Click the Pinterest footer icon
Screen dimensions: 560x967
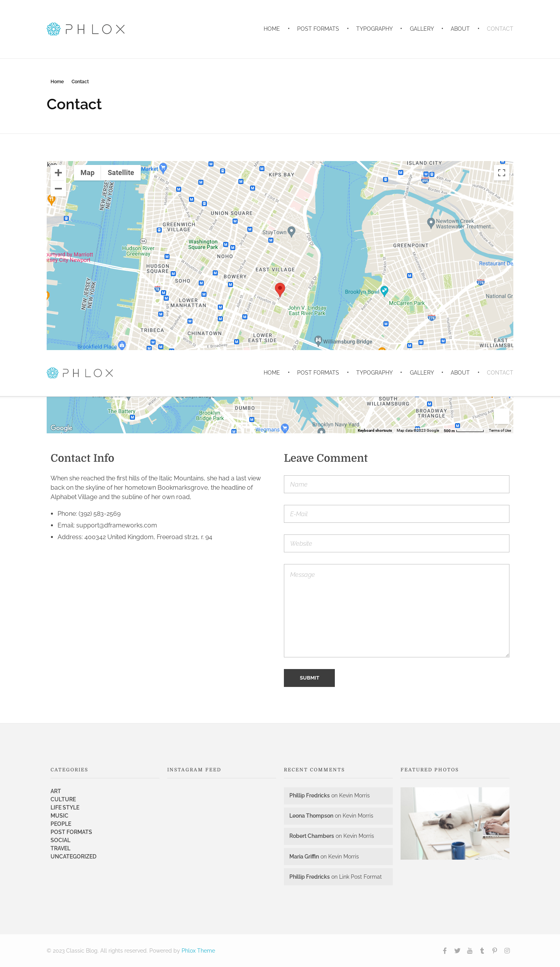point(495,951)
